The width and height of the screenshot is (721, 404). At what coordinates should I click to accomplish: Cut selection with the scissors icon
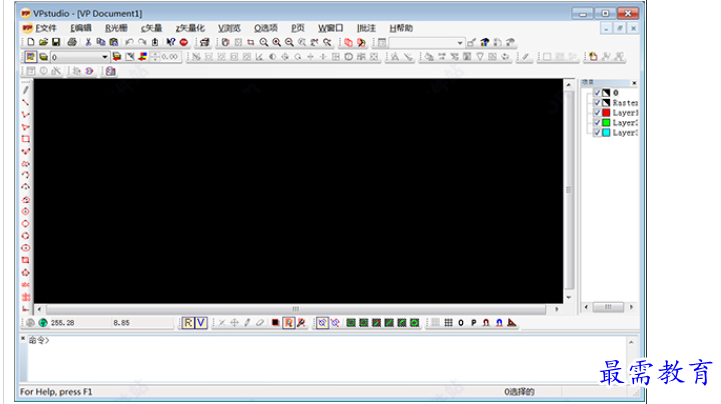point(88,42)
